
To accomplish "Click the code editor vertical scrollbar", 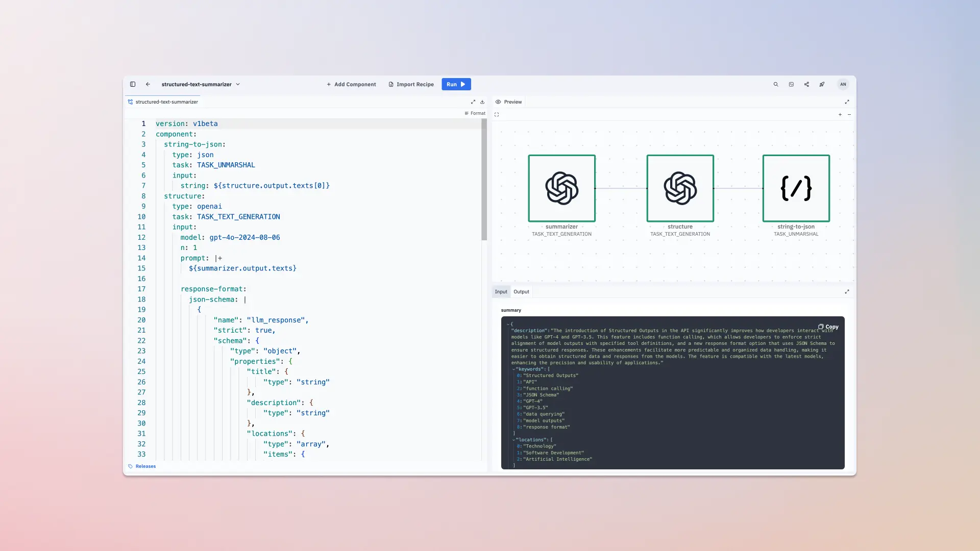I will pyautogui.click(x=484, y=180).
